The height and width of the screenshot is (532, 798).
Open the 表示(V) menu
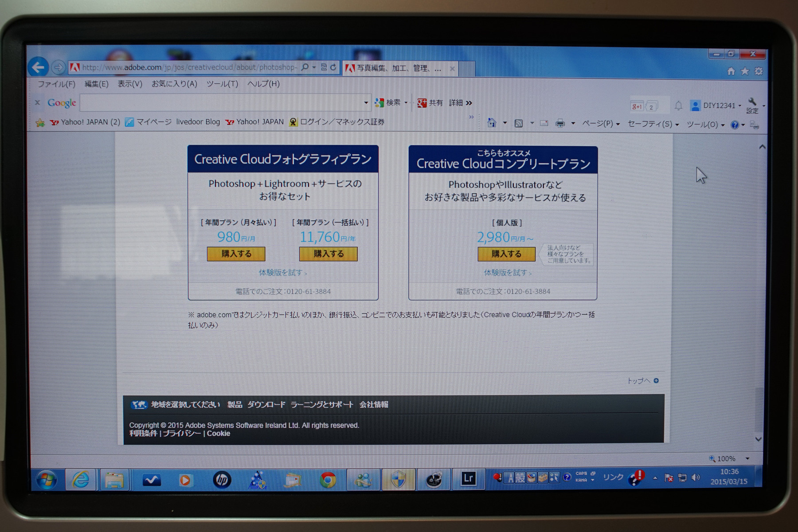130,84
